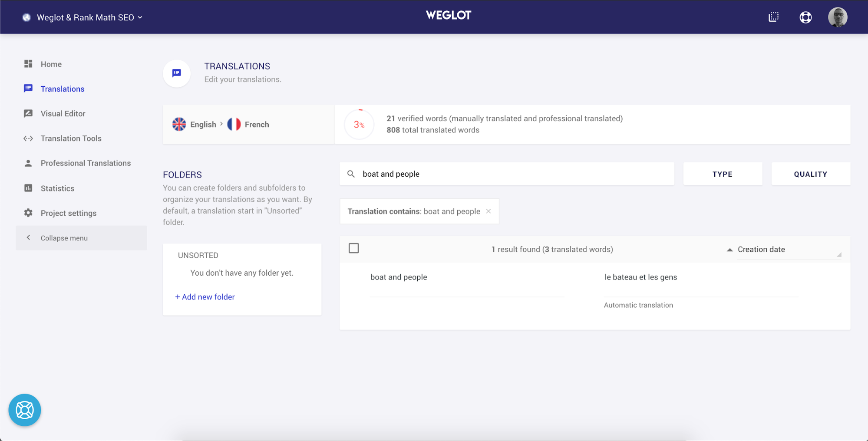Open the QUALITY filter dropdown
Image resolution: width=868 pixels, height=441 pixels.
(x=810, y=174)
